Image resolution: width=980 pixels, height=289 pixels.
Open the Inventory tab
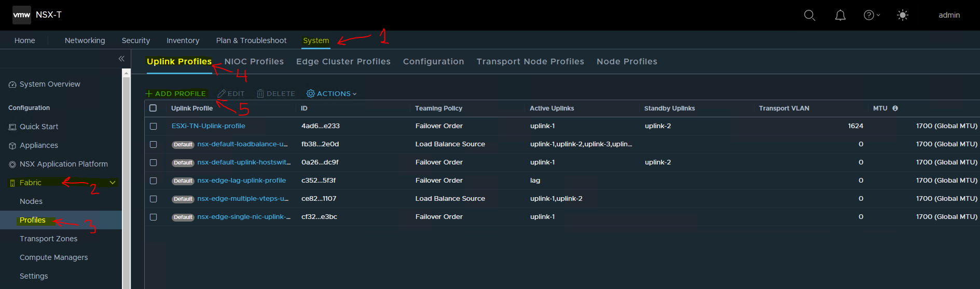(x=183, y=40)
